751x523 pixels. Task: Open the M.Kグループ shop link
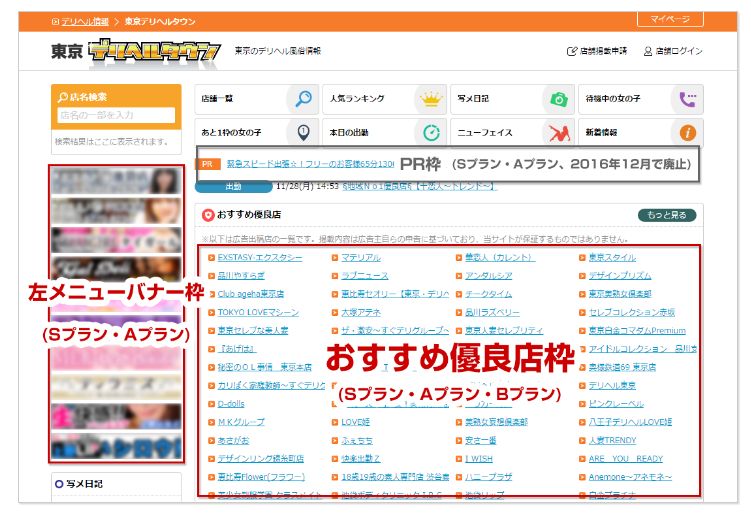tap(241, 422)
